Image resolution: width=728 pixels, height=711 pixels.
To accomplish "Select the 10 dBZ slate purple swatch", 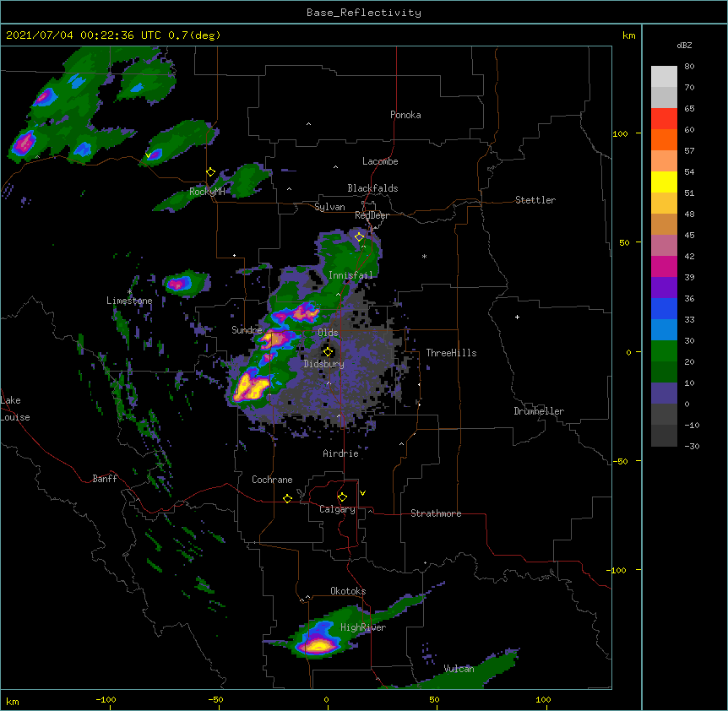I will click(664, 393).
